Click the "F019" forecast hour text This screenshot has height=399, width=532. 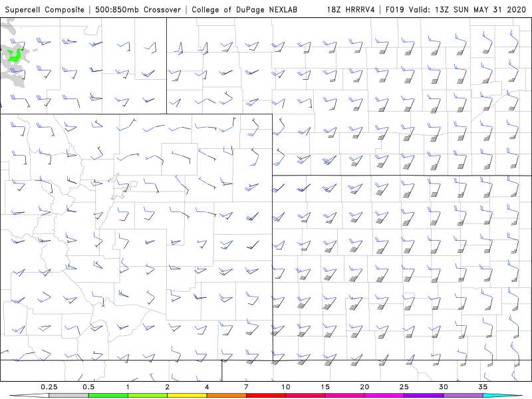(394, 9)
